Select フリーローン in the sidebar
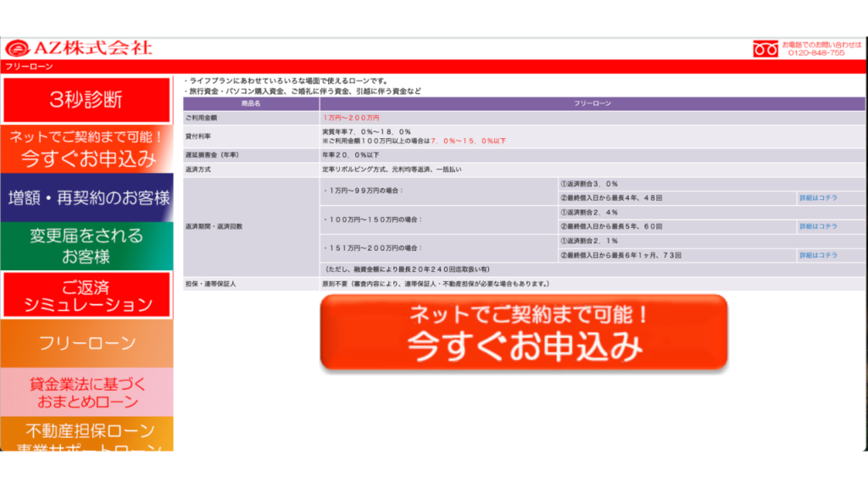This screenshot has height=488, width=868. tap(86, 344)
